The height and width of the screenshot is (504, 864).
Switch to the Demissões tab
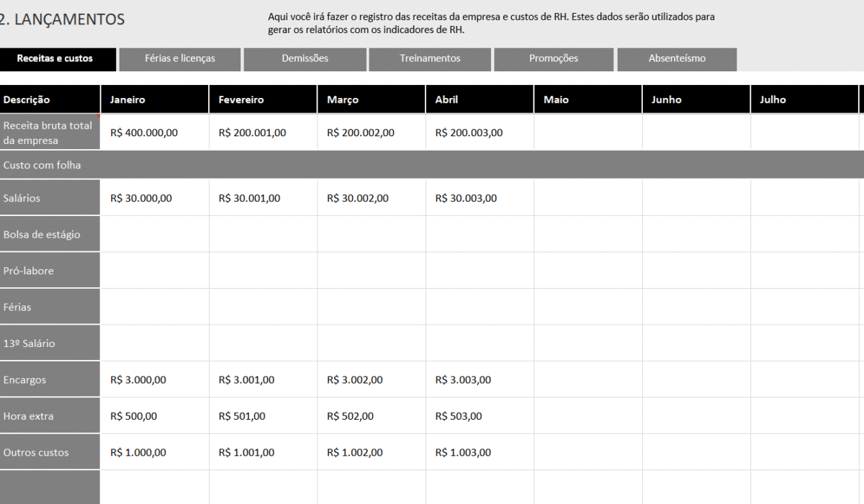click(x=305, y=59)
